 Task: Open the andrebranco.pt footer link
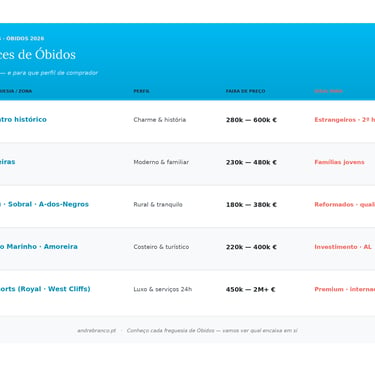97,331
